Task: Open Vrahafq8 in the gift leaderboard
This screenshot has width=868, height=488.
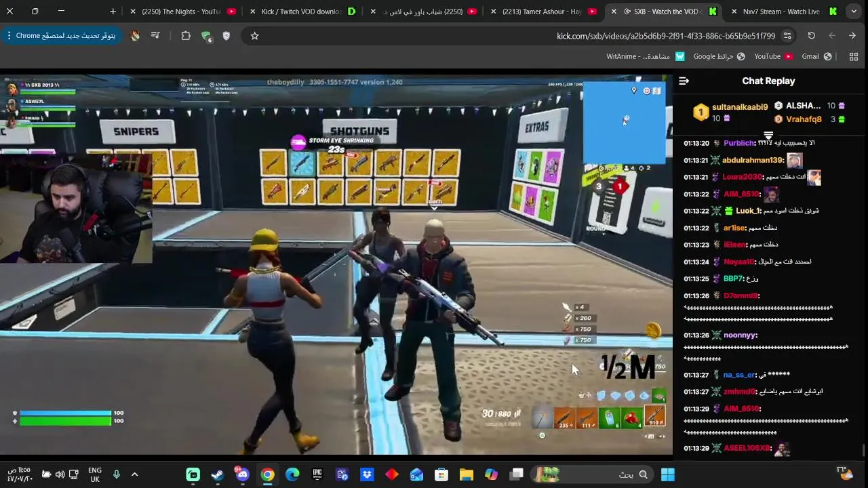Action: tap(804, 119)
